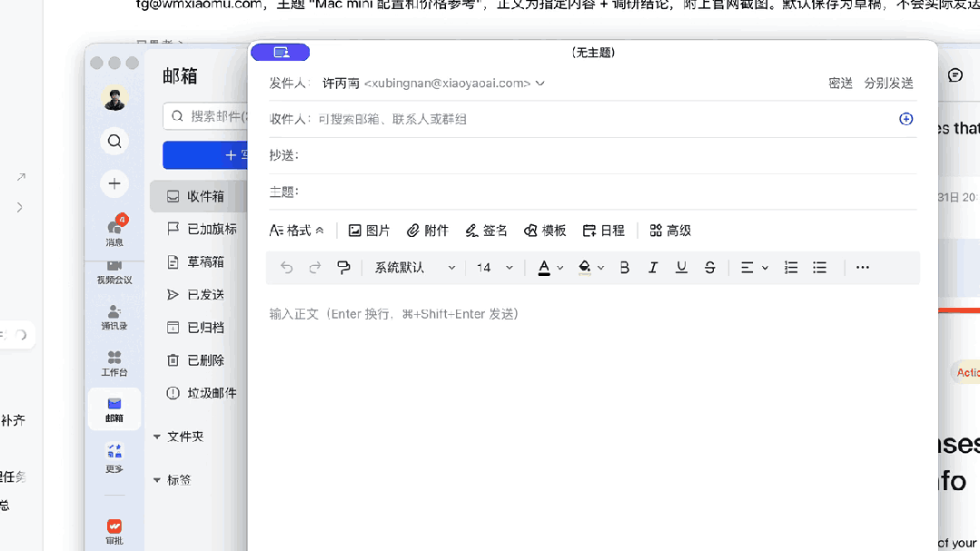This screenshot has height=551, width=980.
Task: Open the font size dropdown 14
Action: (x=494, y=268)
